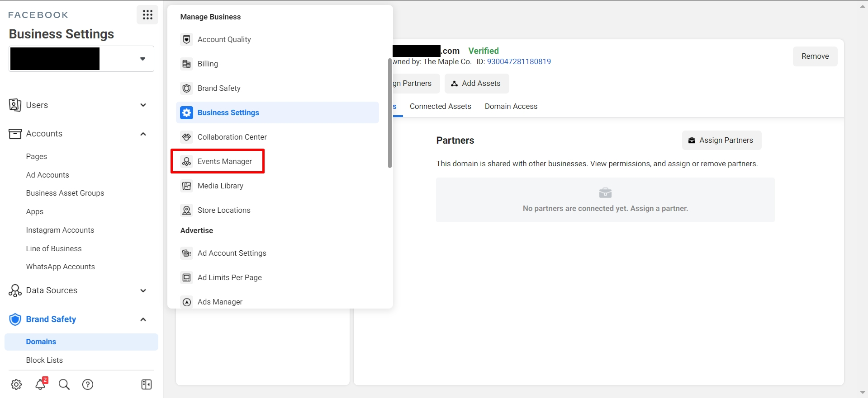
Task: Click the Ads Manager compass icon
Action: (187, 302)
